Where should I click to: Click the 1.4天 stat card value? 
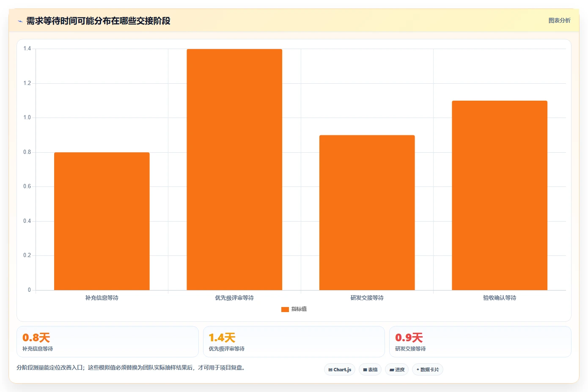click(x=222, y=338)
